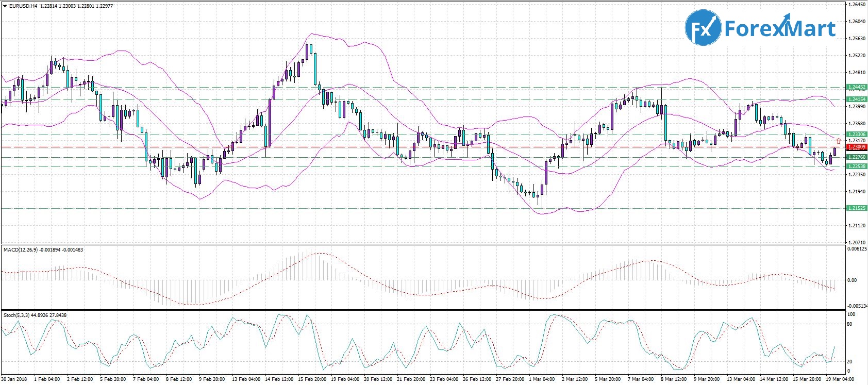Click the 13 Feb 04:00 time label

pyautogui.click(x=246, y=379)
